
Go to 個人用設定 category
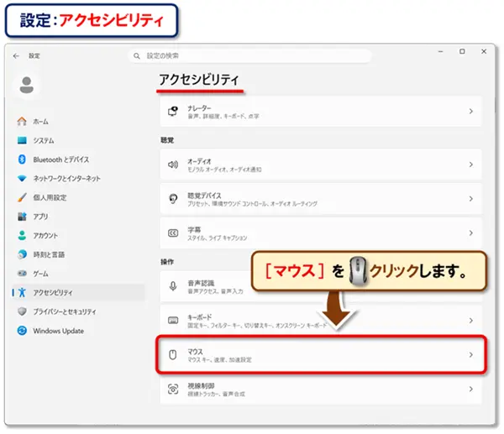click(x=78, y=197)
